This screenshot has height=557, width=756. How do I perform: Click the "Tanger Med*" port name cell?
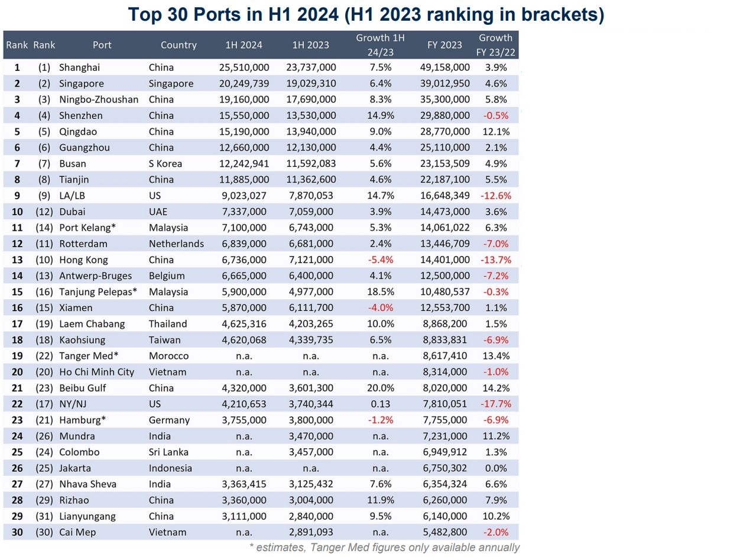(89, 356)
